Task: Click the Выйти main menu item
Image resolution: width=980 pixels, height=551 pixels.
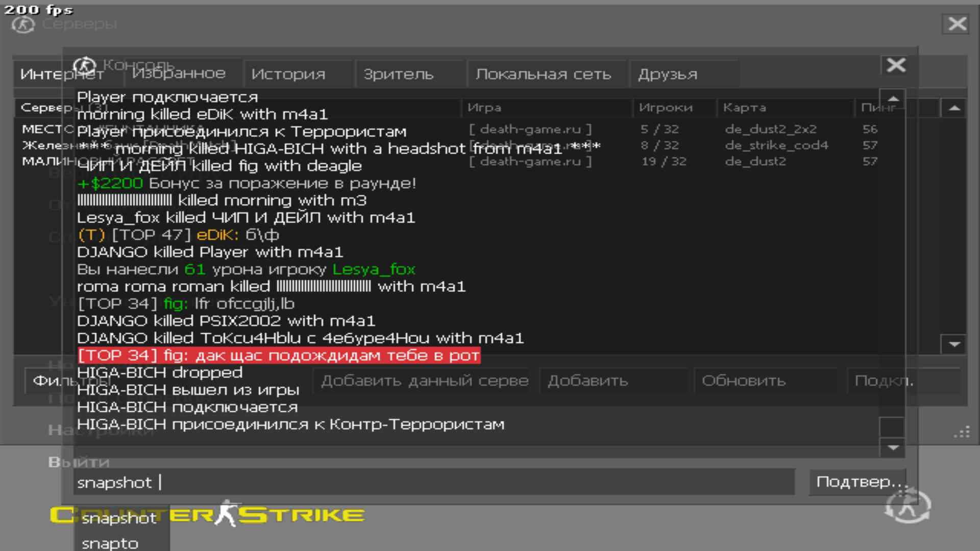Action: click(x=79, y=462)
